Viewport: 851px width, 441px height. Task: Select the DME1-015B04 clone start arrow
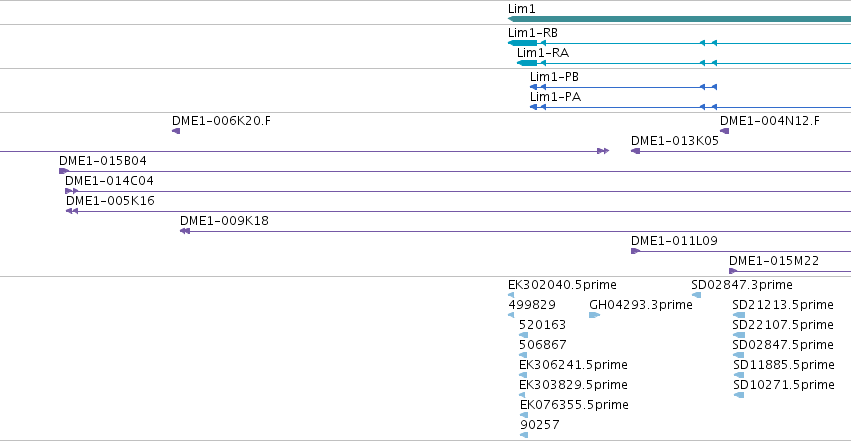pyautogui.click(x=64, y=171)
